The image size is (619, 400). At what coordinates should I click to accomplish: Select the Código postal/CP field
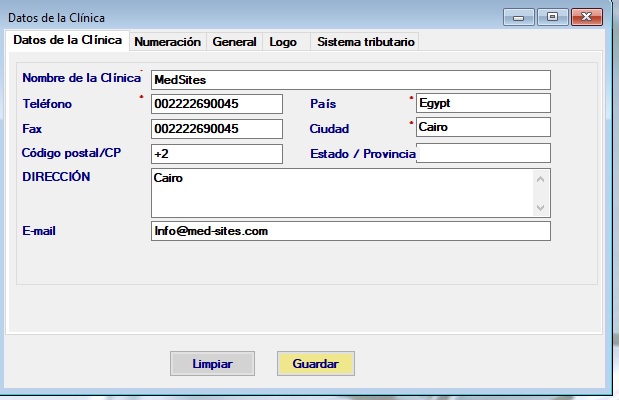point(217,153)
